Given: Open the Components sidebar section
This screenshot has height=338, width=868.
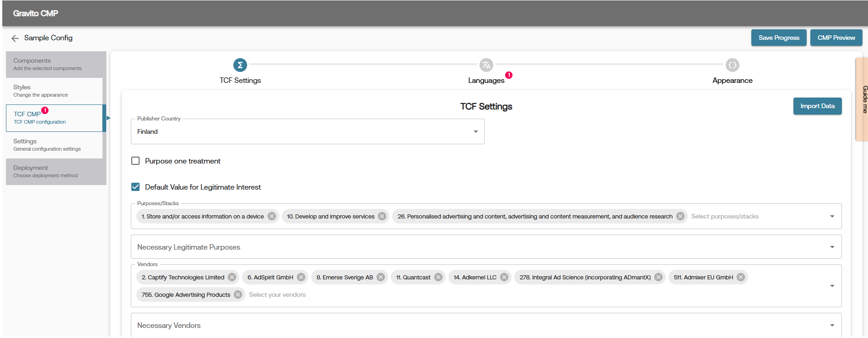Looking at the screenshot, I should [56, 64].
